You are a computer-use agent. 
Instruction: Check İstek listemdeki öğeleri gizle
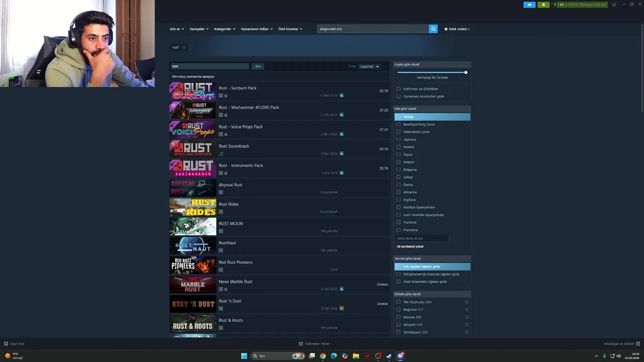398,282
